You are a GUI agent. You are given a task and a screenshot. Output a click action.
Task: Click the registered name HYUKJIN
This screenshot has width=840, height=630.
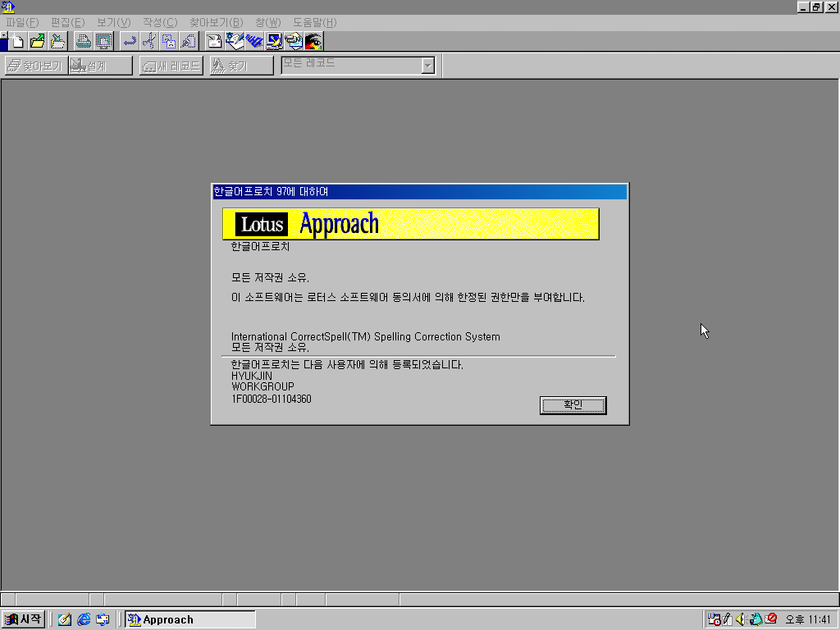(x=252, y=376)
